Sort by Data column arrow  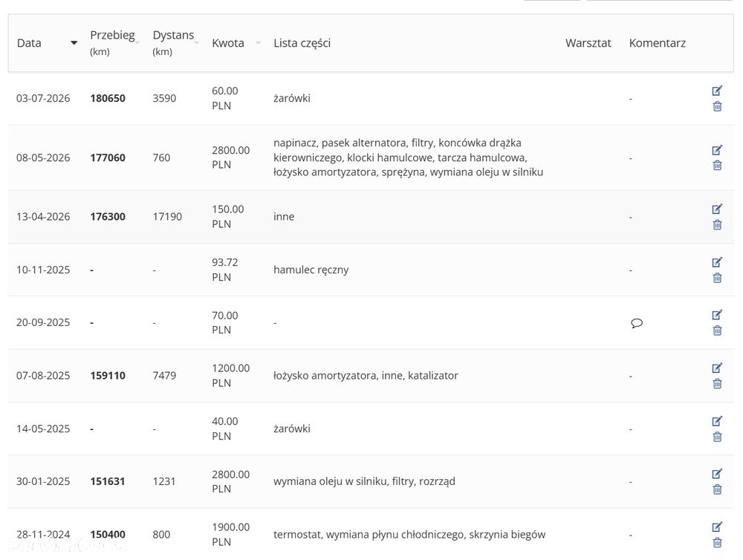[74, 43]
